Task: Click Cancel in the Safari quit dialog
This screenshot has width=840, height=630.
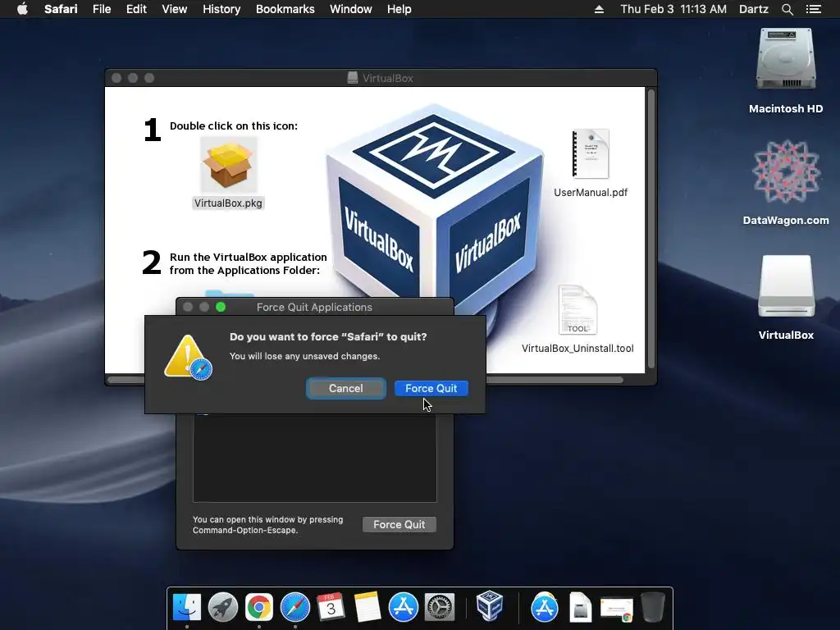Action: coord(346,388)
